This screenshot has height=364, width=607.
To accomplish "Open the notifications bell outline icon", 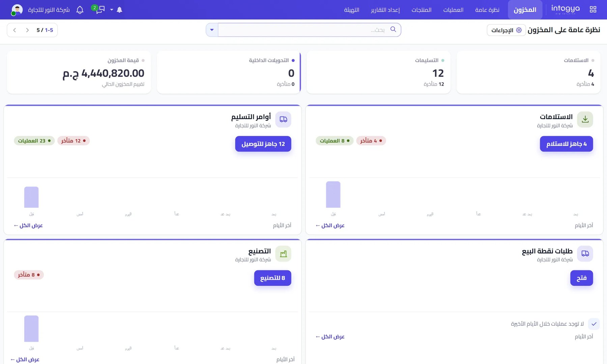I will coord(80,10).
